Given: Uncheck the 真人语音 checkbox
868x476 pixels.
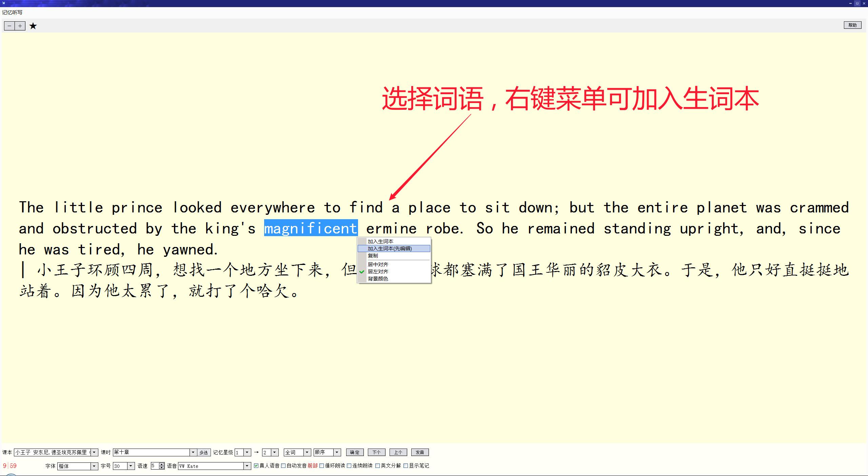Looking at the screenshot, I should tap(256, 466).
